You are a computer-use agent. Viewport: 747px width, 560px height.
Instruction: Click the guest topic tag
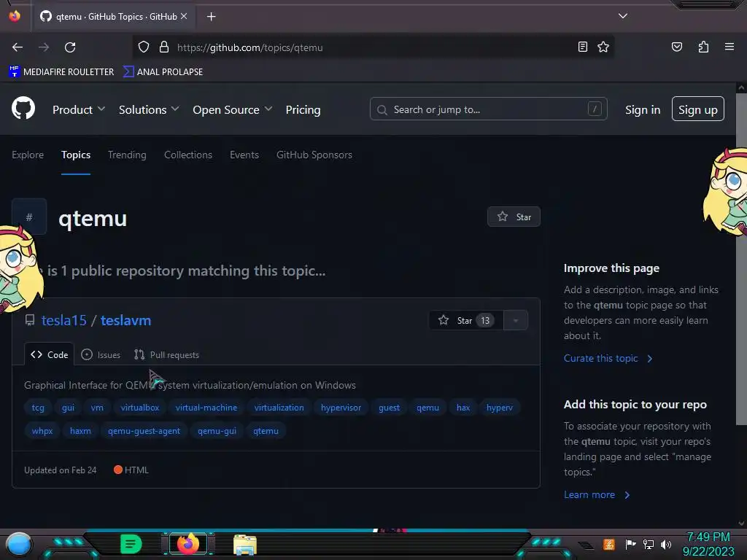pyautogui.click(x=390, y=408)
